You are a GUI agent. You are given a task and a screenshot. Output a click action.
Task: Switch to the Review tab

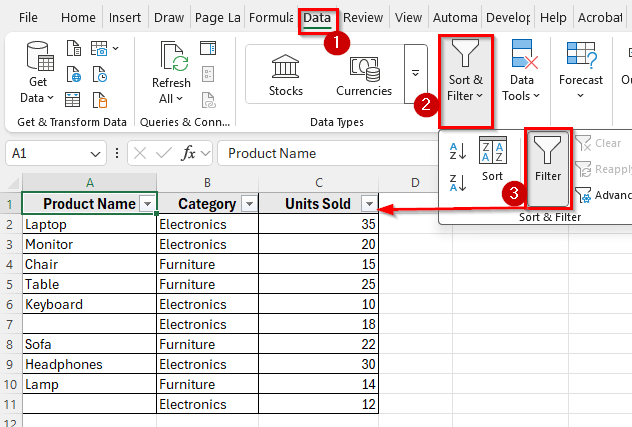coord(363,18)
